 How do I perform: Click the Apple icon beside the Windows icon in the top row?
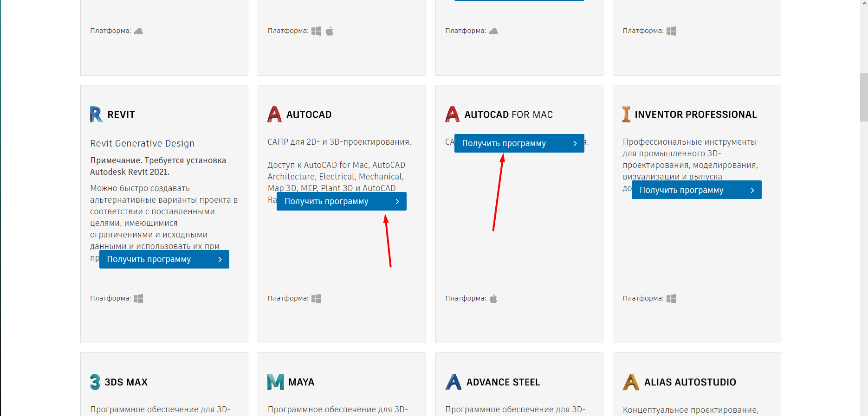(330, 31)
